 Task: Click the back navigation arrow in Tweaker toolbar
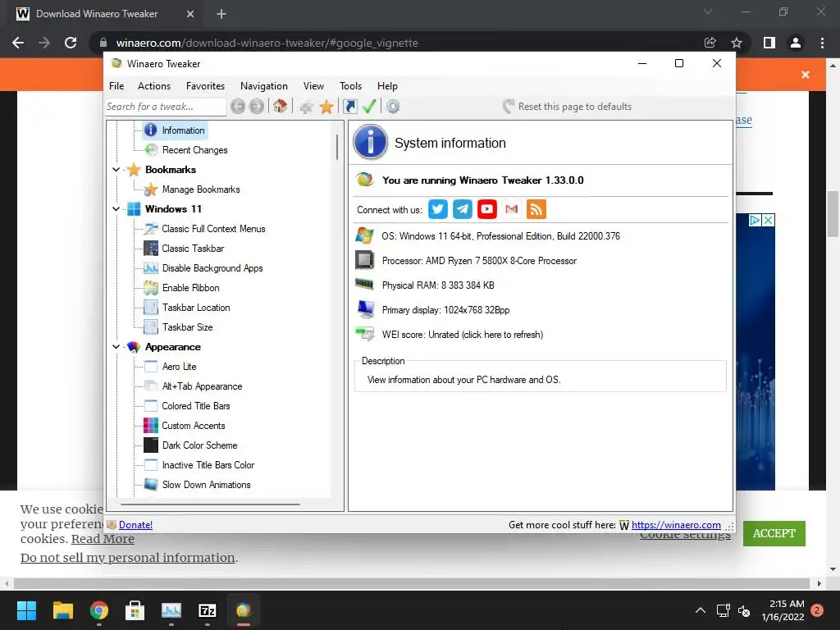(x=238, y=107)
